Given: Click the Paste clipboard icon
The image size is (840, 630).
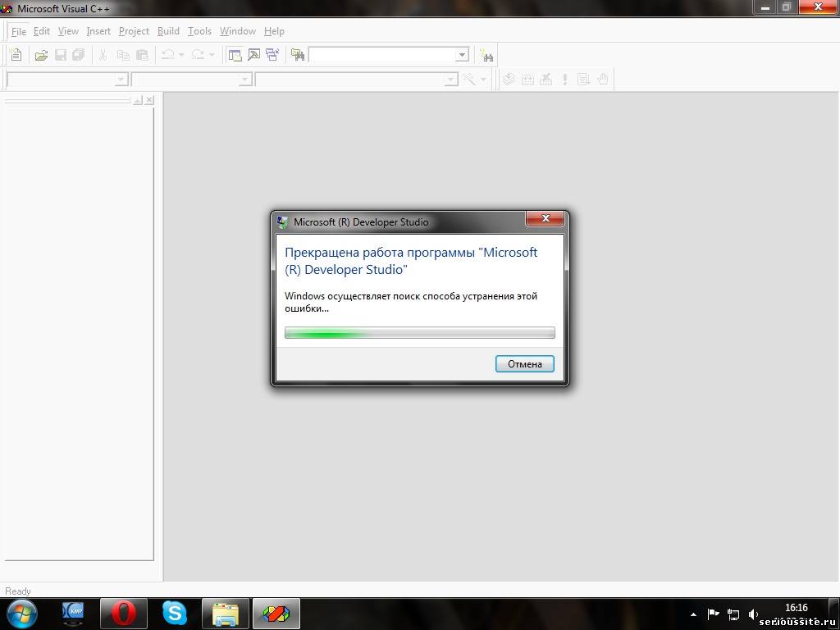Looking at the screenshot, I should point(142,55).
